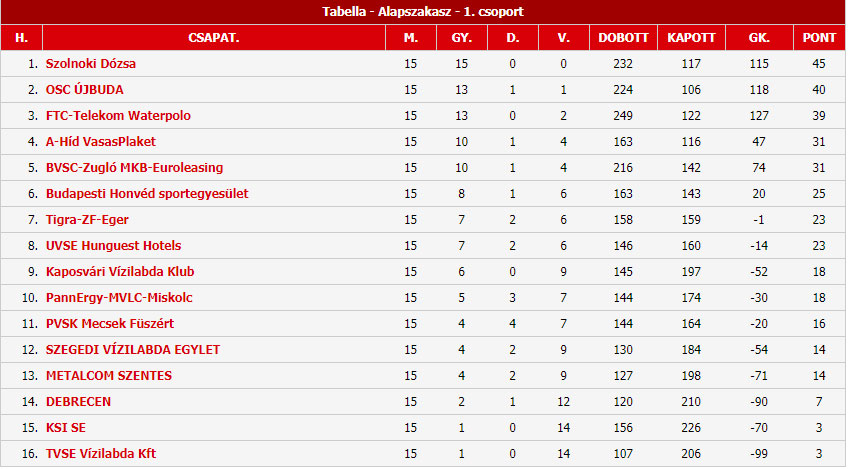The image size is (848, 469).
Task: Open the Tigra-ZF-Eger team link
Action: tap(87, 220)
